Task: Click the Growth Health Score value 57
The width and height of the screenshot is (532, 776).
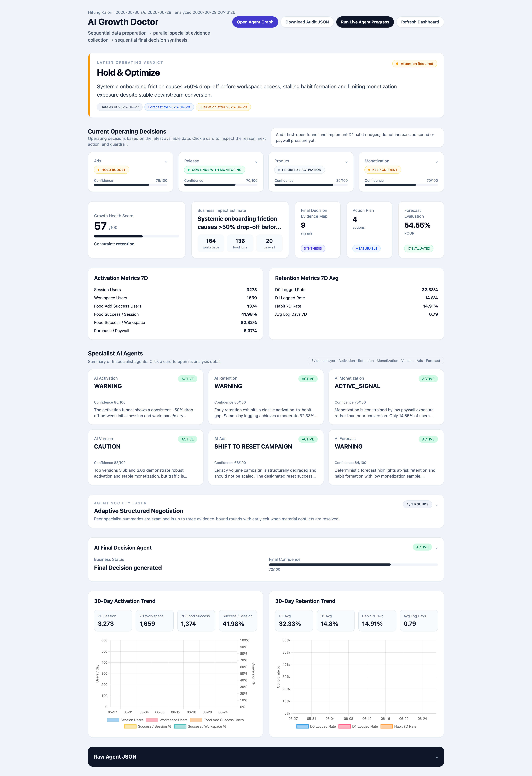Action: 100,226
